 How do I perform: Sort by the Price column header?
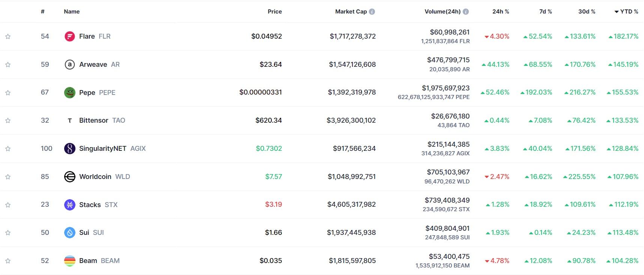(x=274, y=12)
